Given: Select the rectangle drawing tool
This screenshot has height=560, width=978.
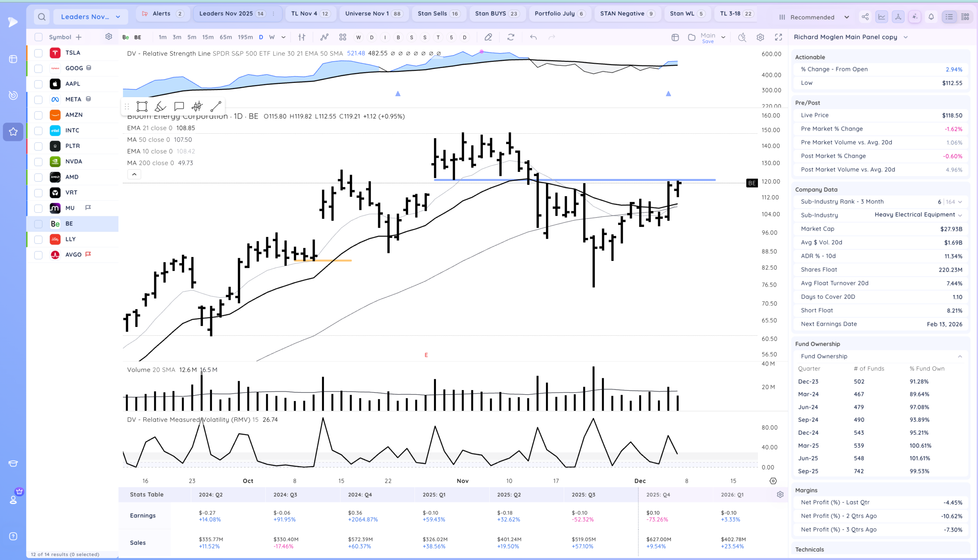Looking at the screenshot, I should [142, 107].
